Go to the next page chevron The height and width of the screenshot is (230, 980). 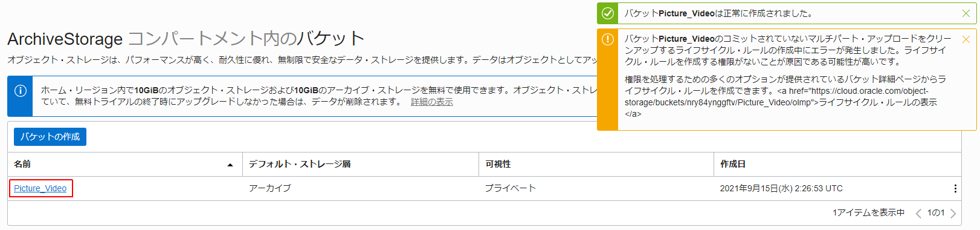point(953,213)
